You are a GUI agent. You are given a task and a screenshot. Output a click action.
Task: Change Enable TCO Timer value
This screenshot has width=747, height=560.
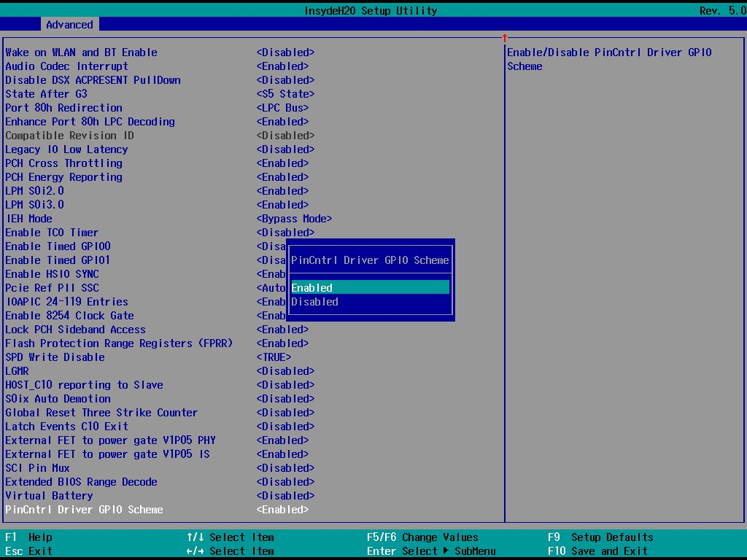(285, 233)
